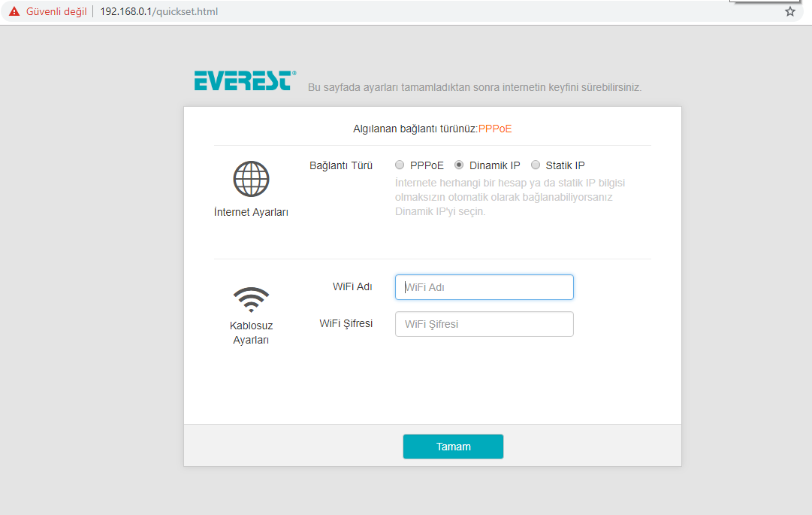The image size is (812, 515).
Task: Click the Güvenli değil security label
Action: click(x=56, y=11)
